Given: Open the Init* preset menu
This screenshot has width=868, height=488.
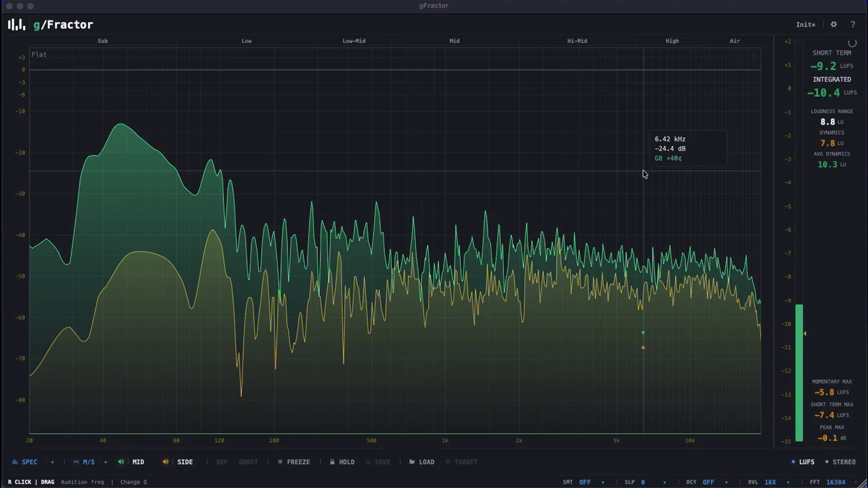Looking at the screenshot, I should 806,25.
